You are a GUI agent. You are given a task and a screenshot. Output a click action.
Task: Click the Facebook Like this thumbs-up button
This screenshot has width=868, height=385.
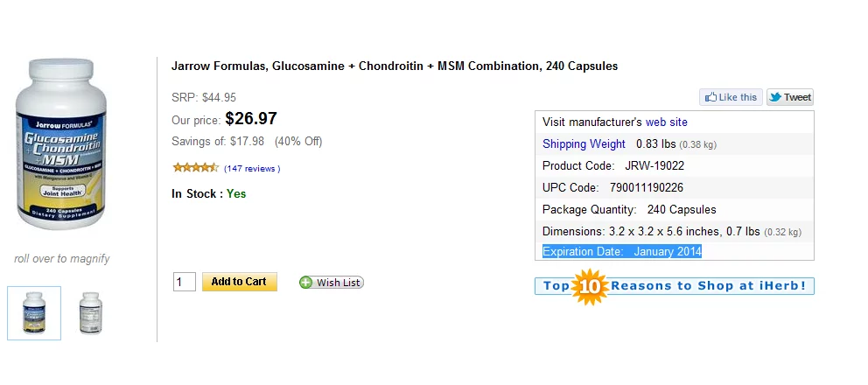coord(731,97)
